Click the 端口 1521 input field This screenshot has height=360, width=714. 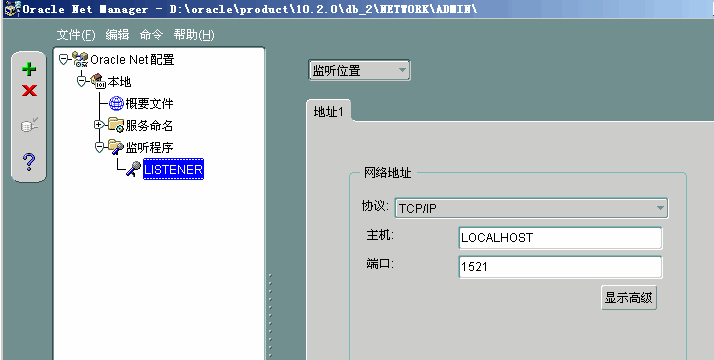[560, 267]
